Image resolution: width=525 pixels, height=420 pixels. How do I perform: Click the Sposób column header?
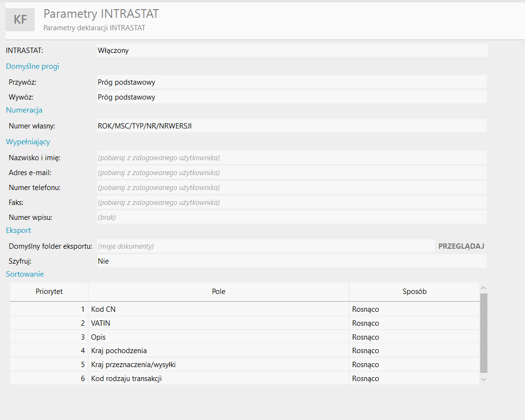(415, 292)
